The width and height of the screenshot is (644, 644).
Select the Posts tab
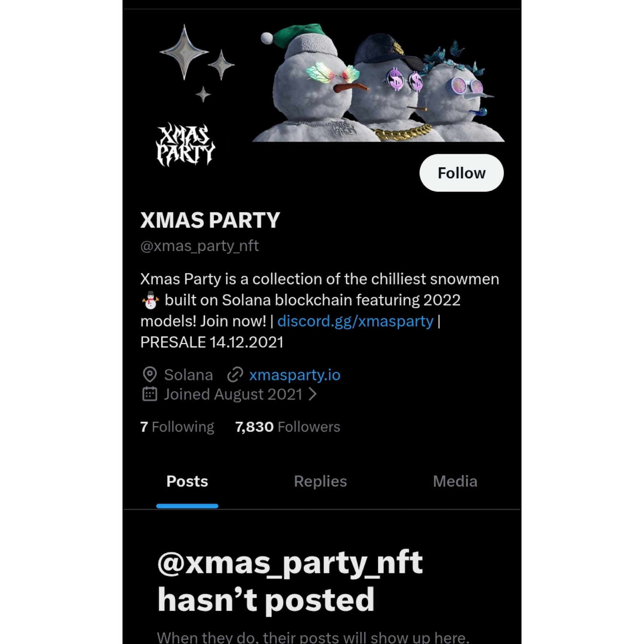click(187, 481)
